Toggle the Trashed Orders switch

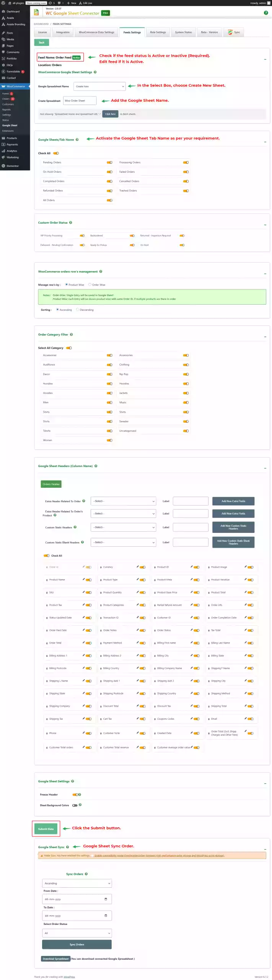click(x=186, y=191)
